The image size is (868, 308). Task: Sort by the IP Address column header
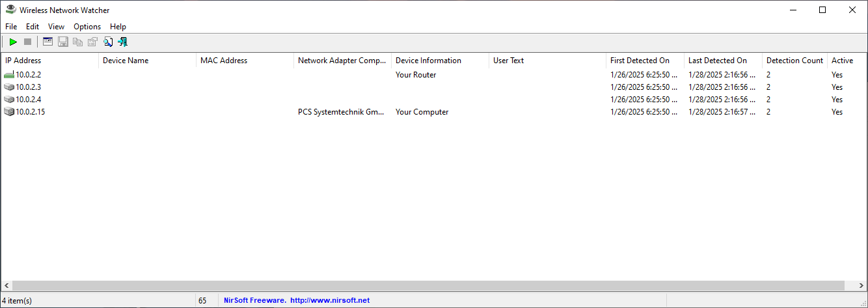coord(23,61)
